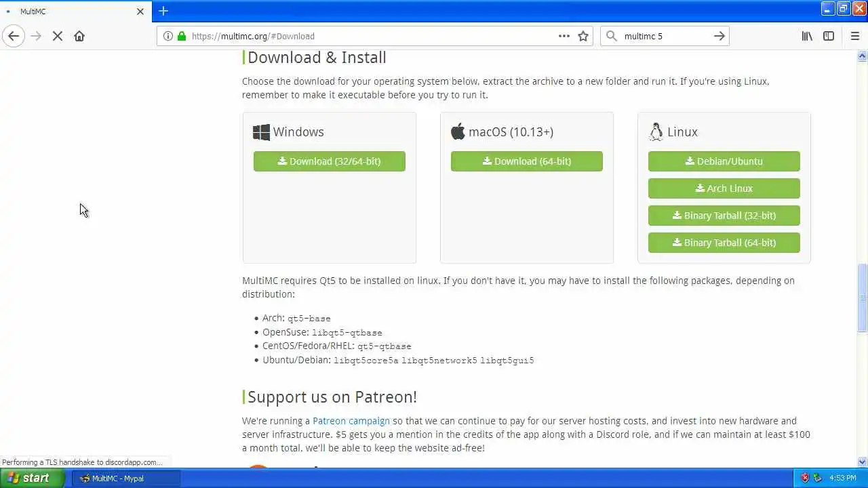This screenshot has height=488, width=868.
Task: Click the Download & Install heading
Action: click(x=317, y=58)
